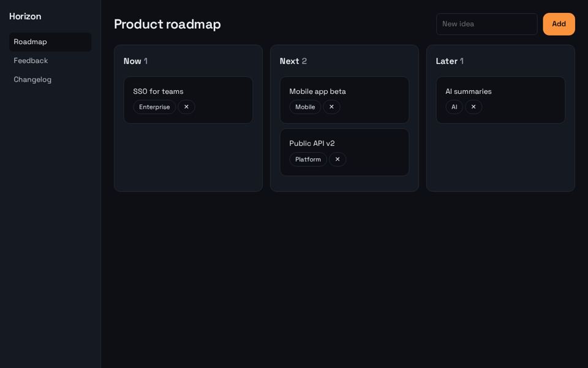
Task: Select the Public API v2 title
Action: pyautogui.click(x=312, y=144)
